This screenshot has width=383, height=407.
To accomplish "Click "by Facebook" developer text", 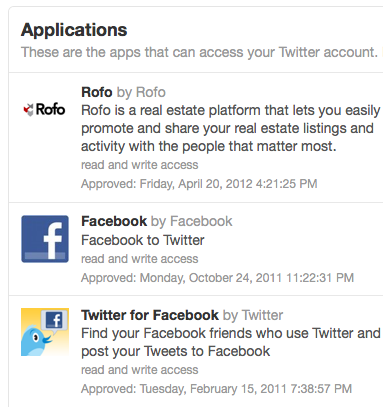I will coord(192,221).
